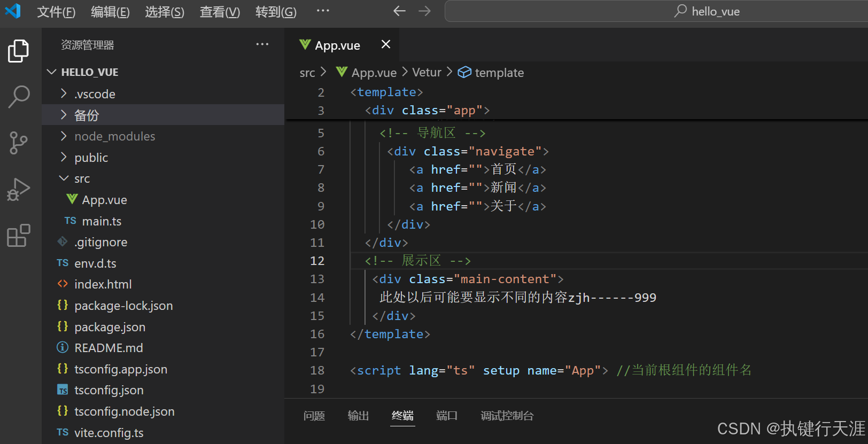Switch to the 终端 panel tab
868x444 pixels.
pos(402,416)
